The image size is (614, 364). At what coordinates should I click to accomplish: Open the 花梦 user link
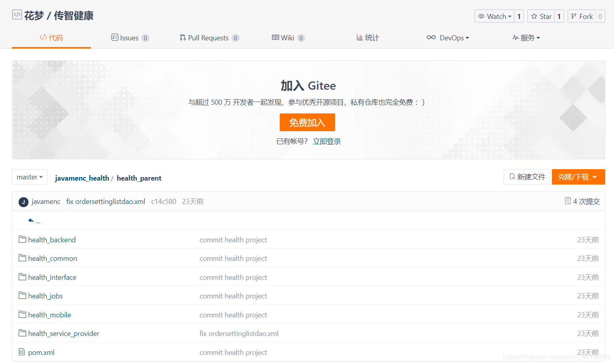click(x=34, y=16)
